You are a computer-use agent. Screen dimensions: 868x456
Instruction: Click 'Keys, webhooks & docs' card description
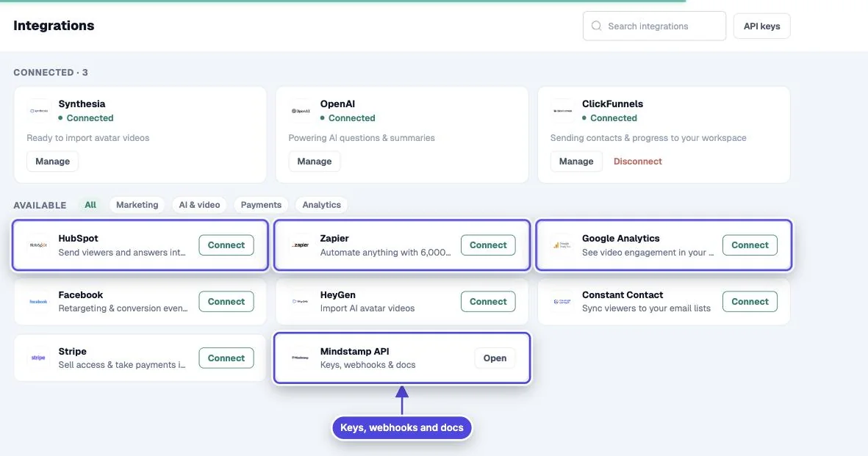coord(367,365)
